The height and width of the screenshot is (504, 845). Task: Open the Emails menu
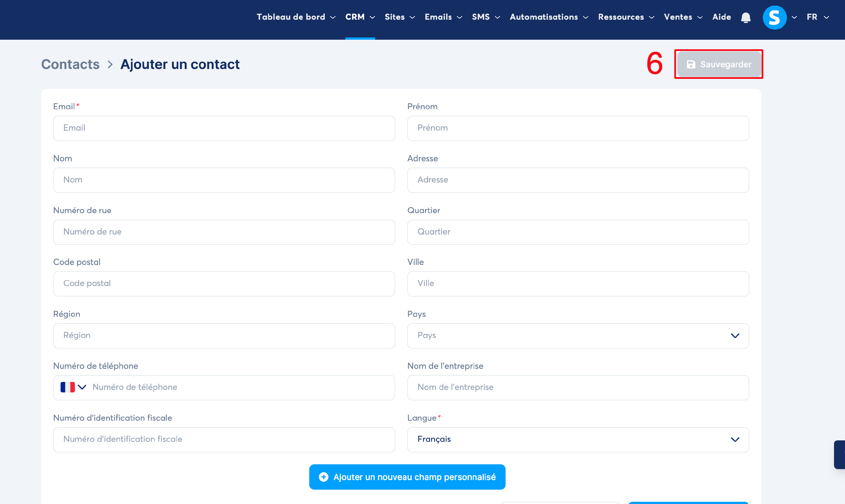click(443, 17)
